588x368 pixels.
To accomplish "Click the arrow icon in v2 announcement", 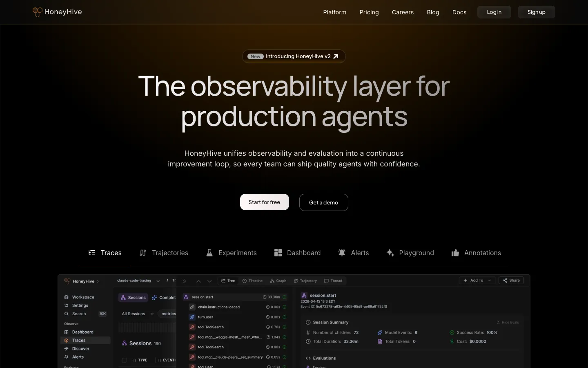I will 336,56.
